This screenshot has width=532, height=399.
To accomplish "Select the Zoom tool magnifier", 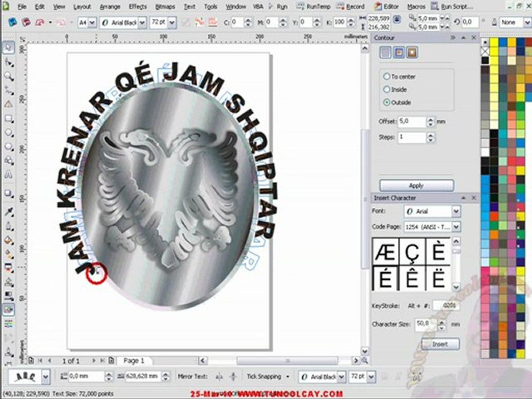I will click(8, 76).
